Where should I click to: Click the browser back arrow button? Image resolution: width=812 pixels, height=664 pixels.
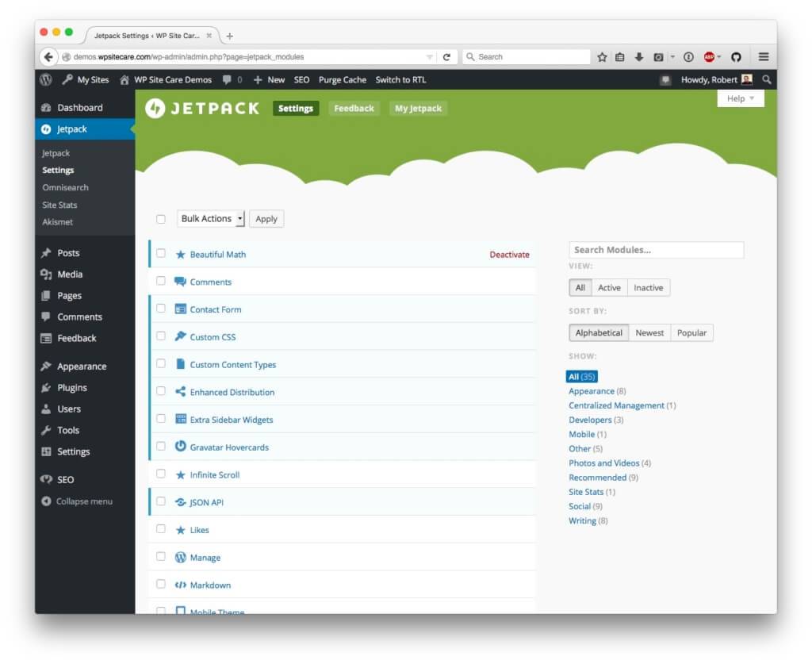pyautogui.click(x=48, y=57)
